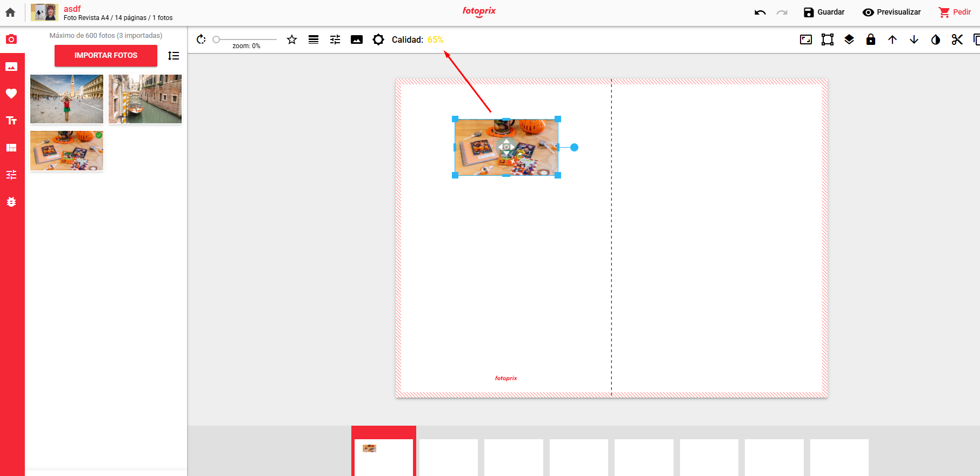Open the bug report icon in sidebar
The height and width of the screenshot is (476, 980).
(x=11, y=202)
